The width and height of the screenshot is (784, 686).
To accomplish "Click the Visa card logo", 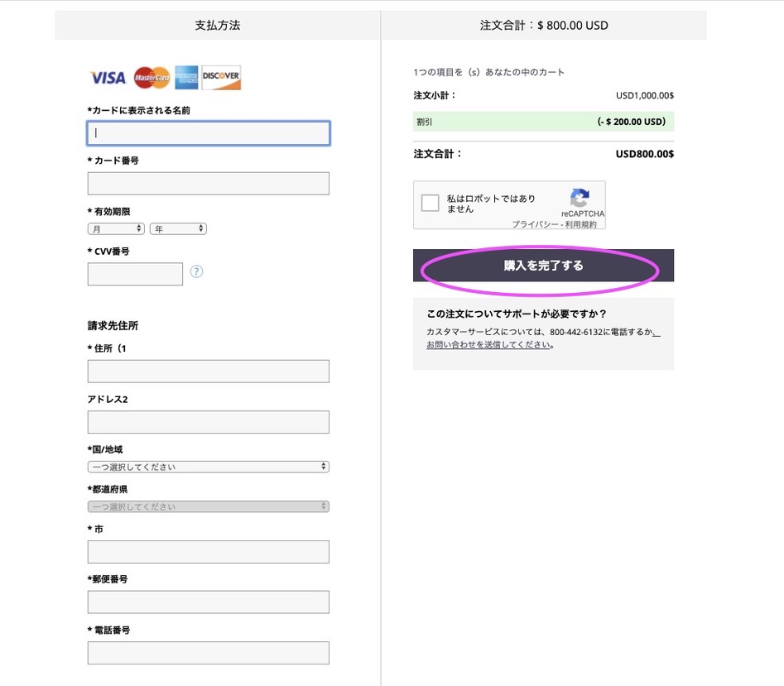I will click(108, 78).
